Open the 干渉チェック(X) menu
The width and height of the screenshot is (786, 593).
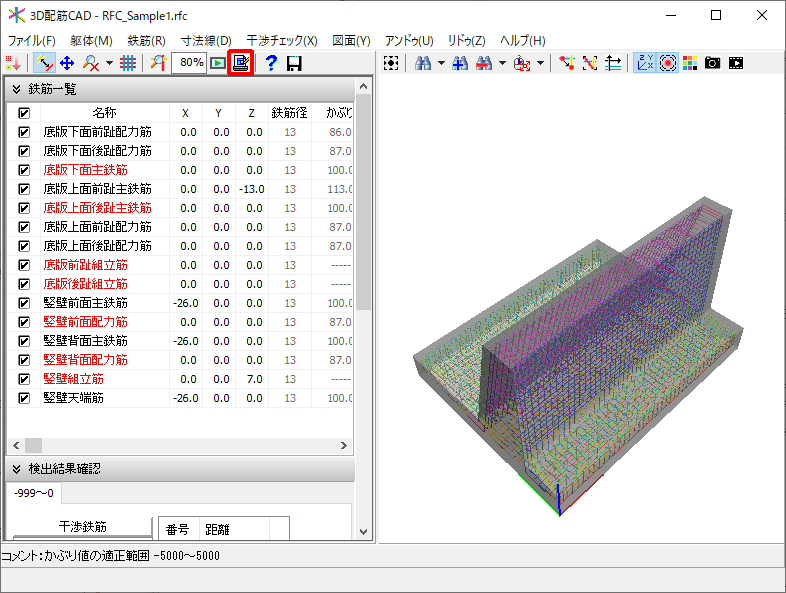coord(282,40)
